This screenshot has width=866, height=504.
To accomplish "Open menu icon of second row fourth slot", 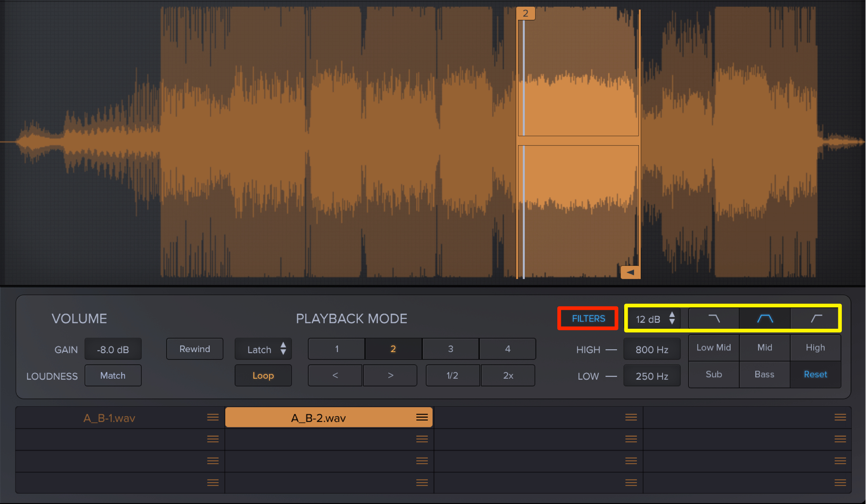I will tap(840, 439).
